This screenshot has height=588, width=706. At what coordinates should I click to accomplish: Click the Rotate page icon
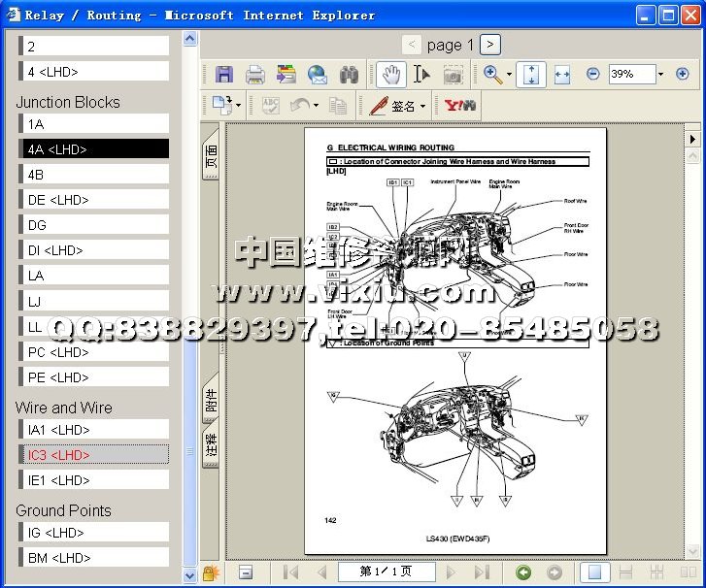click(222, 105)
